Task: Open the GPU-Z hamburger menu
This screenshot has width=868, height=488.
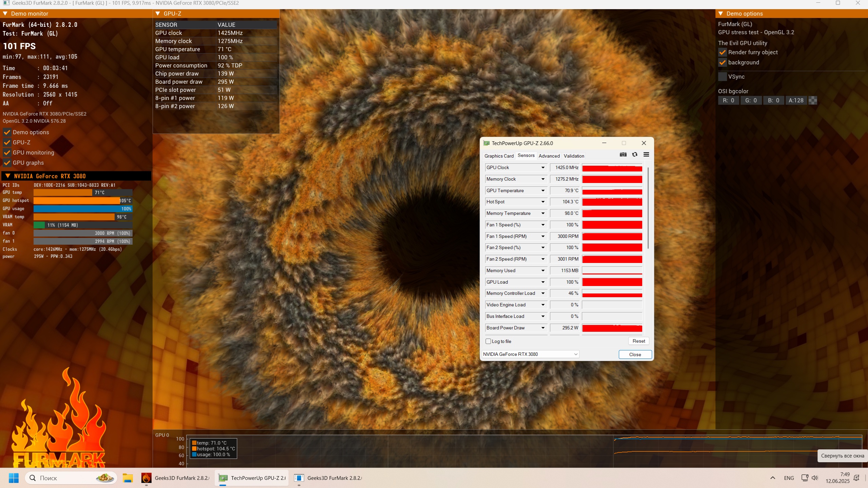Action: click(x=646, y=155)
